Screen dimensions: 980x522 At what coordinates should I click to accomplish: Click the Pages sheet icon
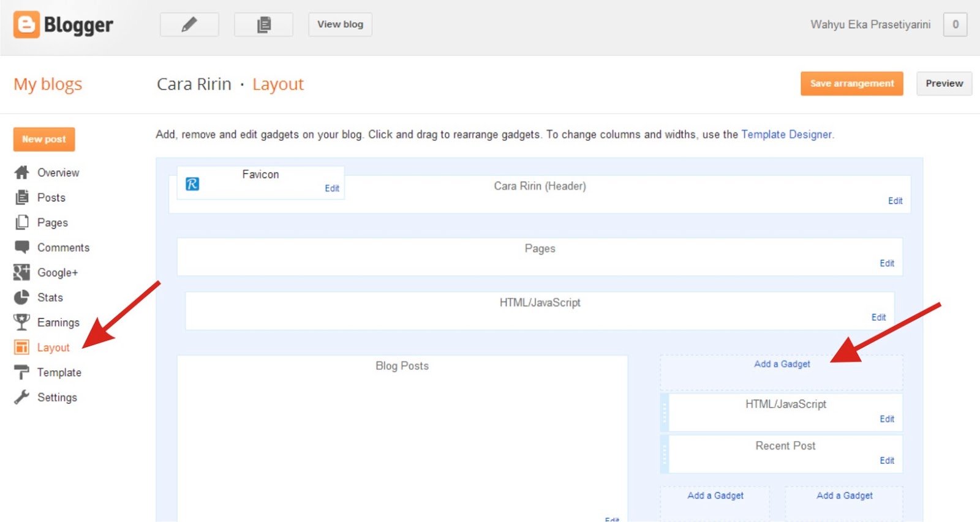[x=21, y=222]
